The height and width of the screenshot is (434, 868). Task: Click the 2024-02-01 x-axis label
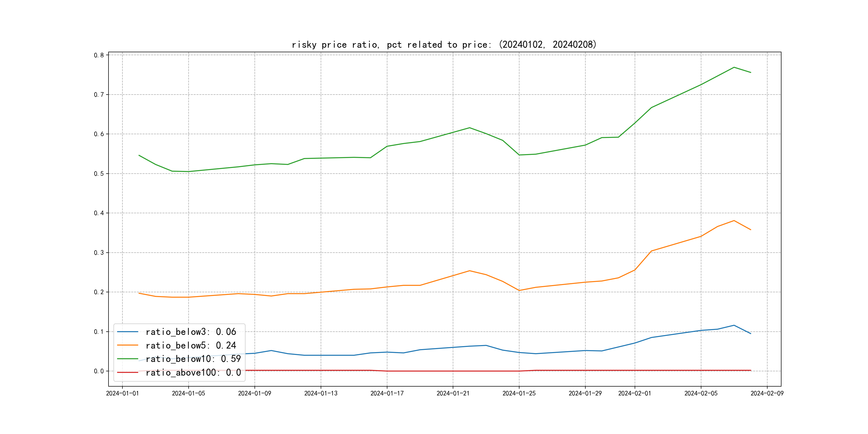point(634,394)
